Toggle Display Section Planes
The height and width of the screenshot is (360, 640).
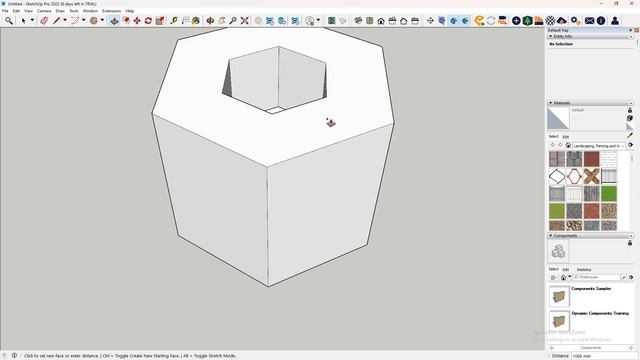coord(442,20)
